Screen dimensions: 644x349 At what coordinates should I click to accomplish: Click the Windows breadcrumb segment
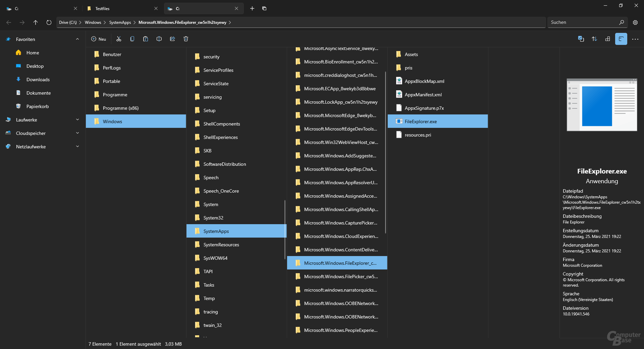coord(93,22)
